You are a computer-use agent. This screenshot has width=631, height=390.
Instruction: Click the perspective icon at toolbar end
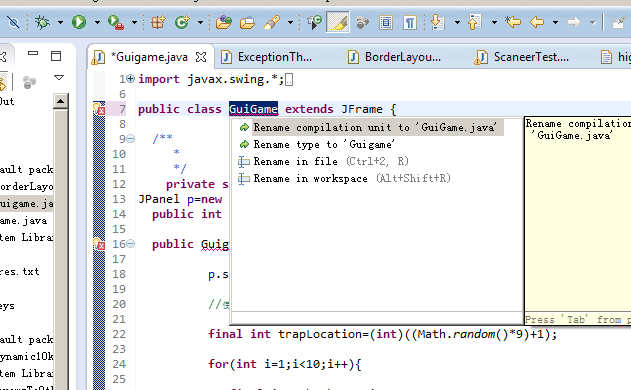point(619,23)
